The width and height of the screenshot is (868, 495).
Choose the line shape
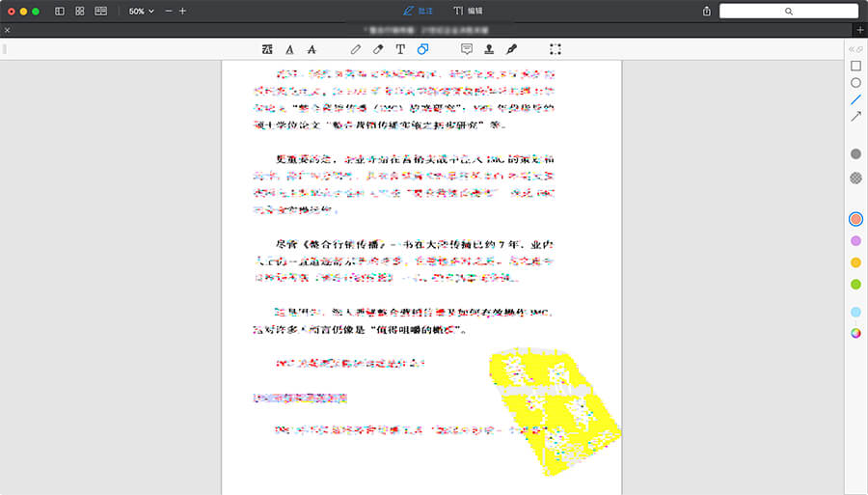click(x=855, y=99)
